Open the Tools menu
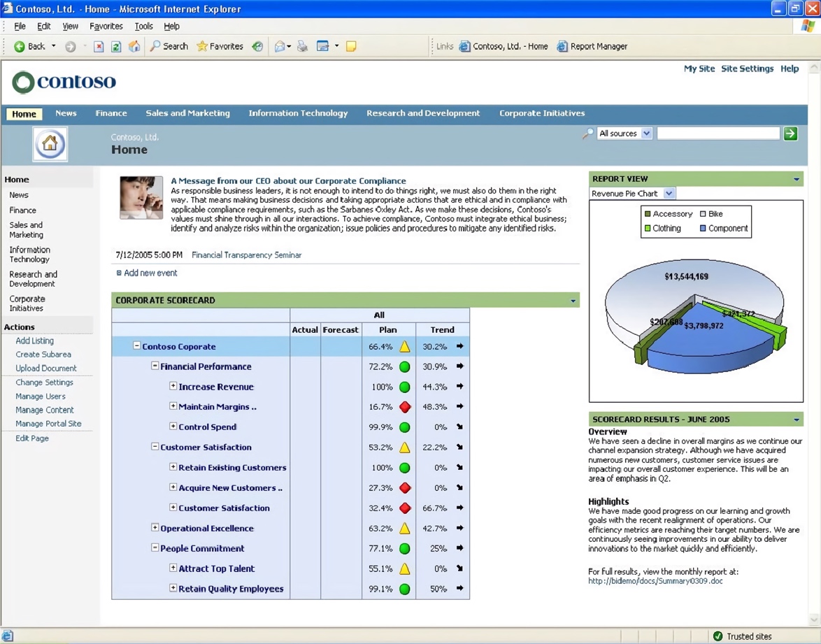 [143, 26]
